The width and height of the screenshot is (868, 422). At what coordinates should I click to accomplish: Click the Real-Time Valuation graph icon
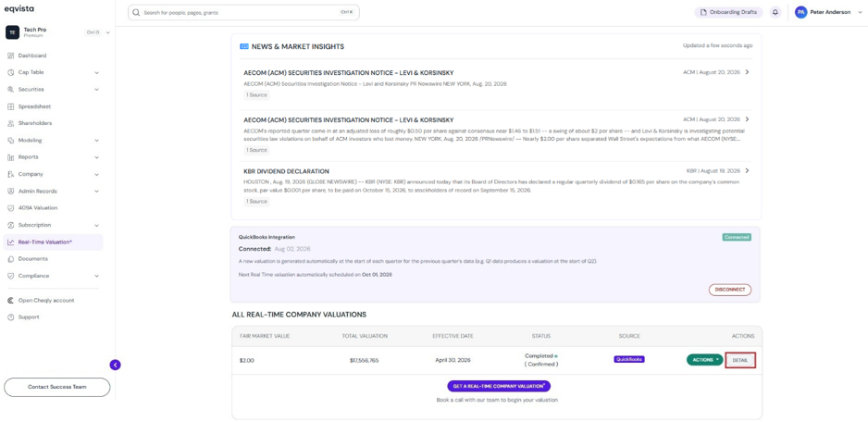click(11, 242)
